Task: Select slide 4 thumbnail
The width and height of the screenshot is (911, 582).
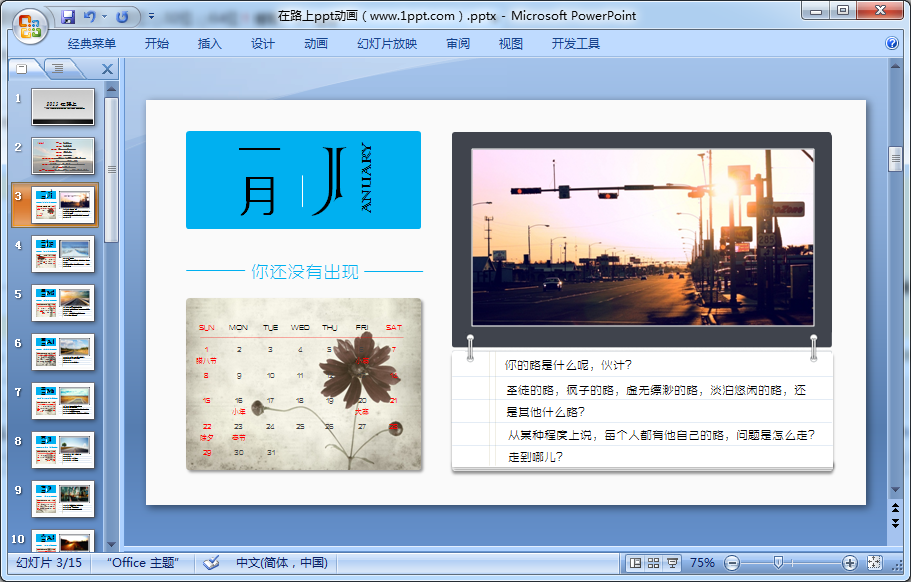Action: click(63, 254)
